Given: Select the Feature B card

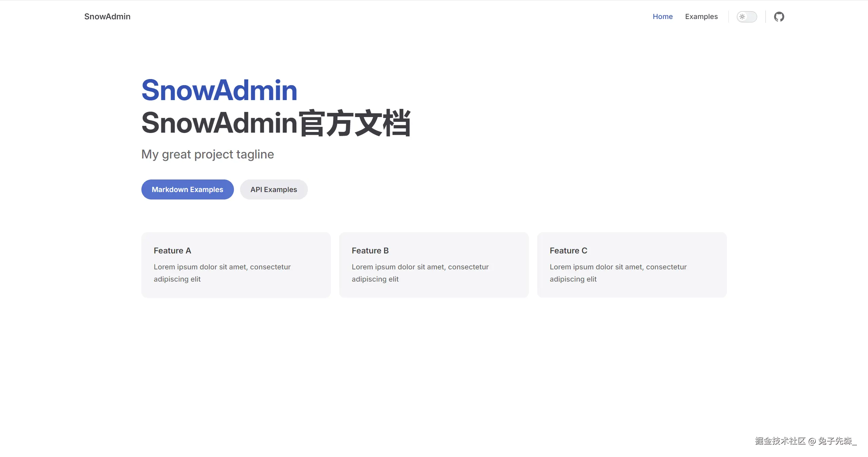Looking at the screenshot, I should (x=434, y=265).
